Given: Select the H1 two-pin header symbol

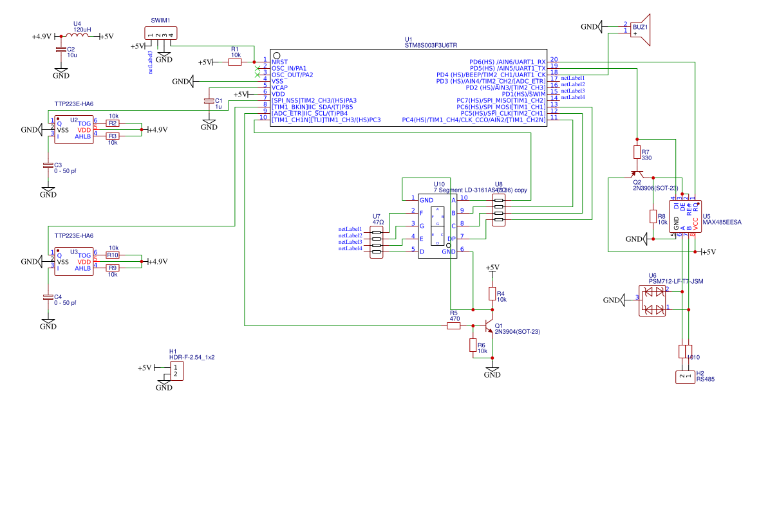Looking at the screenshot, I should [176, 371].
